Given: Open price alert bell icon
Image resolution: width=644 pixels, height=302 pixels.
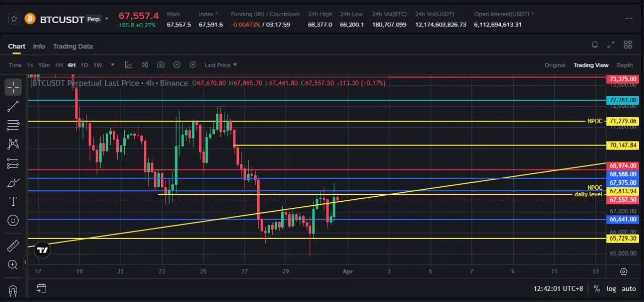Looking at the screenshot, I should (x=595, y=45).
